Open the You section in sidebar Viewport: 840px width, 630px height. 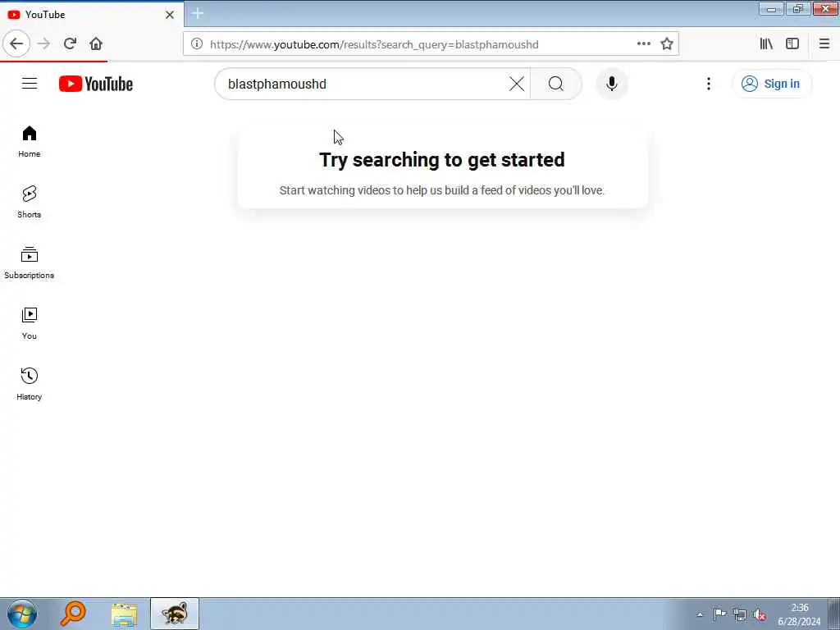click(29, 323)
